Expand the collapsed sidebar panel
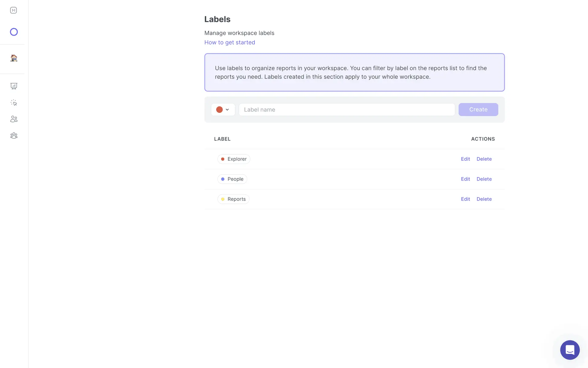Image resolution: width=588 pixels, height=368 pixels. click(13, 10)
